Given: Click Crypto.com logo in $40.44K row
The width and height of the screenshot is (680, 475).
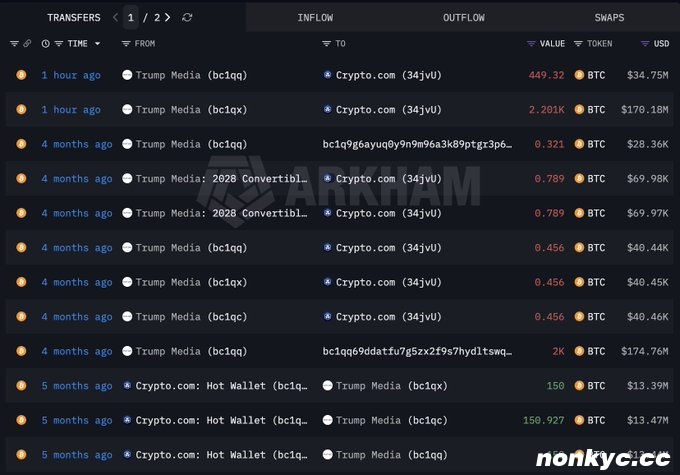Looking at the screenshot, I should (x=327, y=247).
